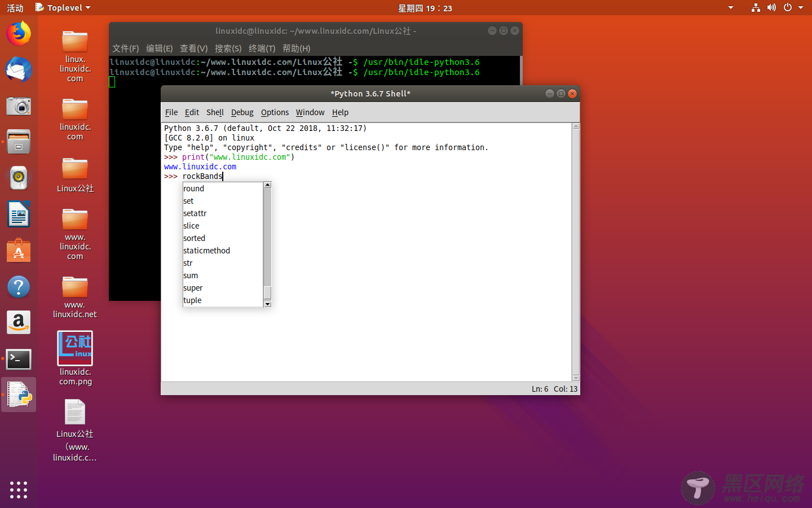Viewport: 812px width, 508px height.
Task: Click the autocomplete list scrollbar thumb
Action: click(268, 293)
